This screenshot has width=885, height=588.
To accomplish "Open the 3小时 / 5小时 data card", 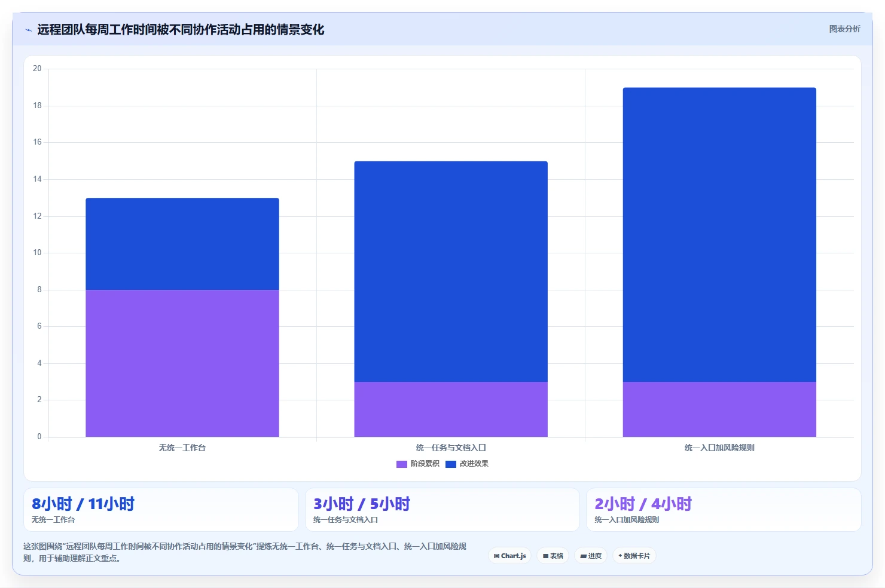I will [x=443, y=510].
